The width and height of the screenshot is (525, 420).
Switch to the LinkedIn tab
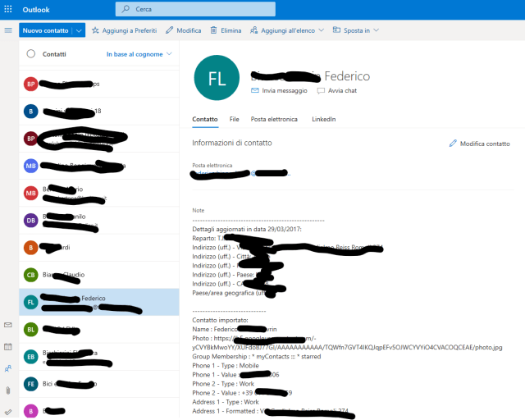(x=323, y=120)
